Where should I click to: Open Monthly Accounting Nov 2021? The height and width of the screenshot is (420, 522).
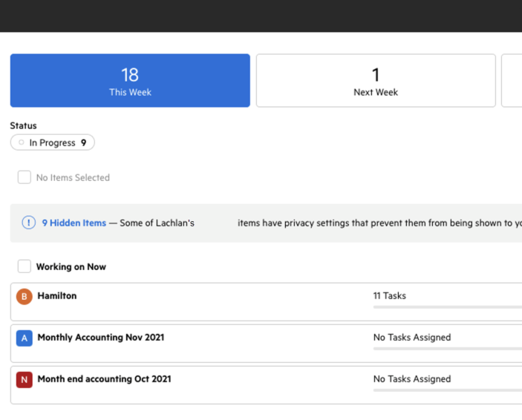[x=101, y=337]
